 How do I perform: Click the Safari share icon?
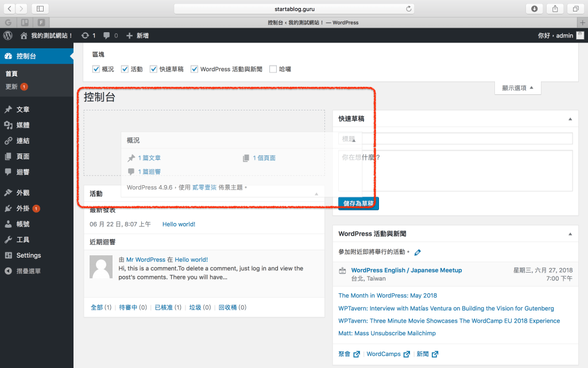click(555, 9)
